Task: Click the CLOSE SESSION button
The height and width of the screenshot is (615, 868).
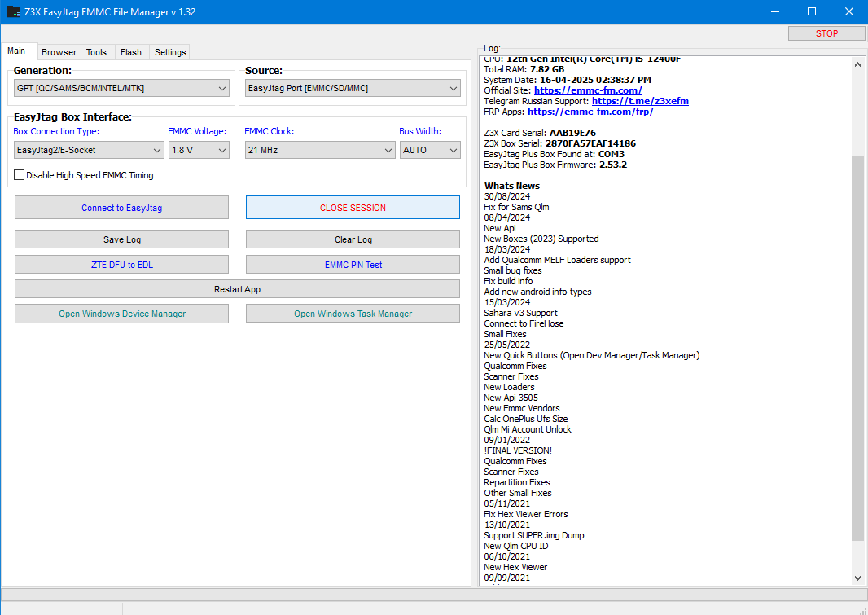Action: point(353,208)
